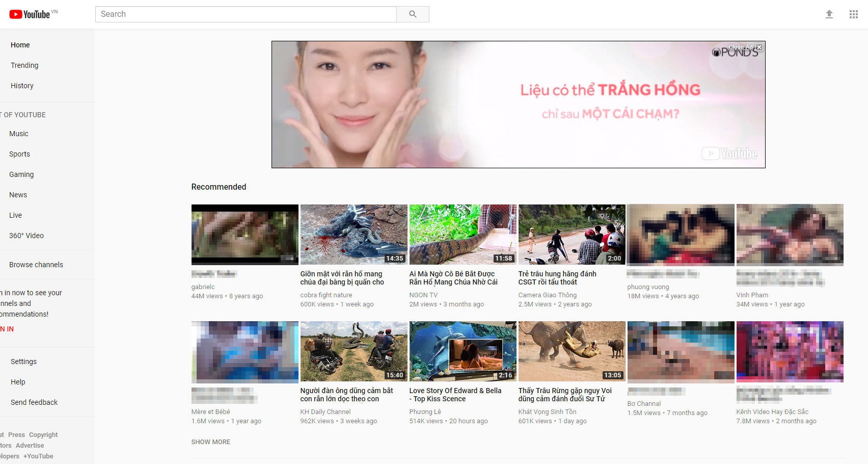Play the elephant fighting crocodile video thumbnail

[x=572, y=351]
